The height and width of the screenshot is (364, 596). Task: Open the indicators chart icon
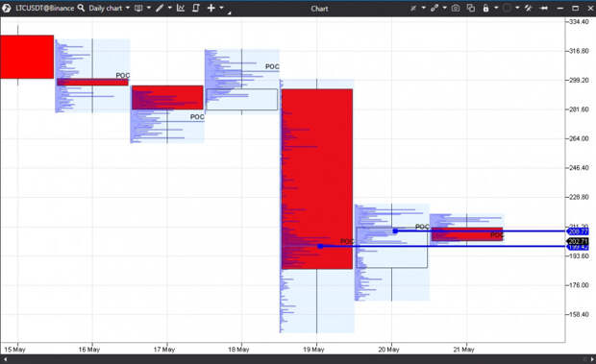[x=181, y=8]
